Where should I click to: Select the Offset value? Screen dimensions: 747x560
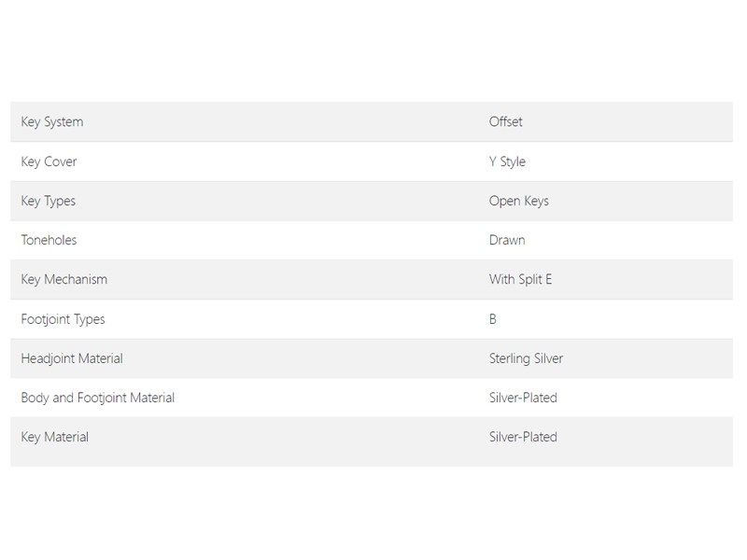coord(505,122)
